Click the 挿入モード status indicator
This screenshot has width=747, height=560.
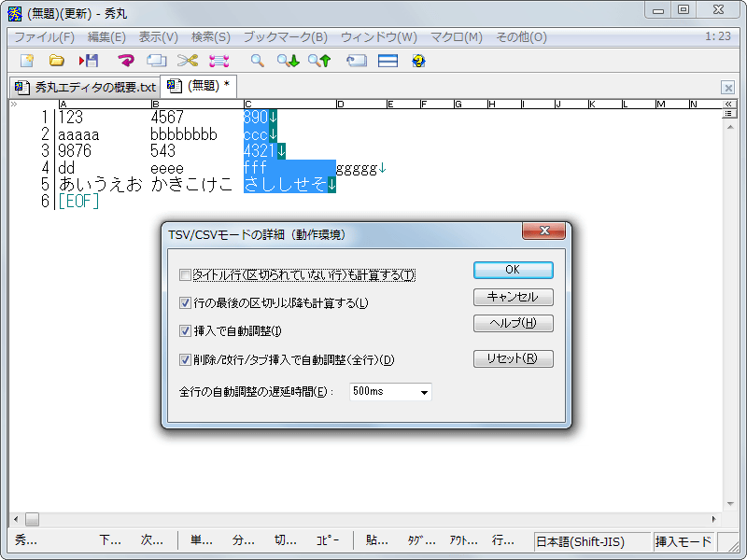click(684, 541)
